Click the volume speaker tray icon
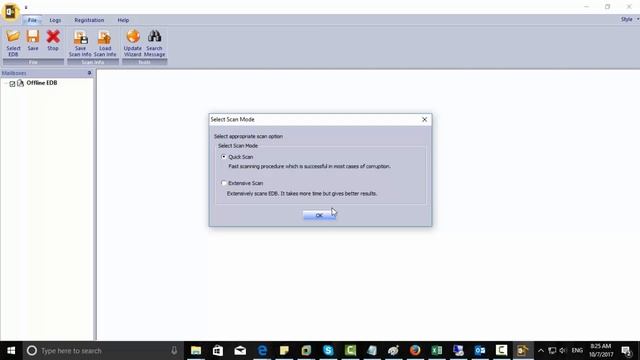 [x=563, y=351]
